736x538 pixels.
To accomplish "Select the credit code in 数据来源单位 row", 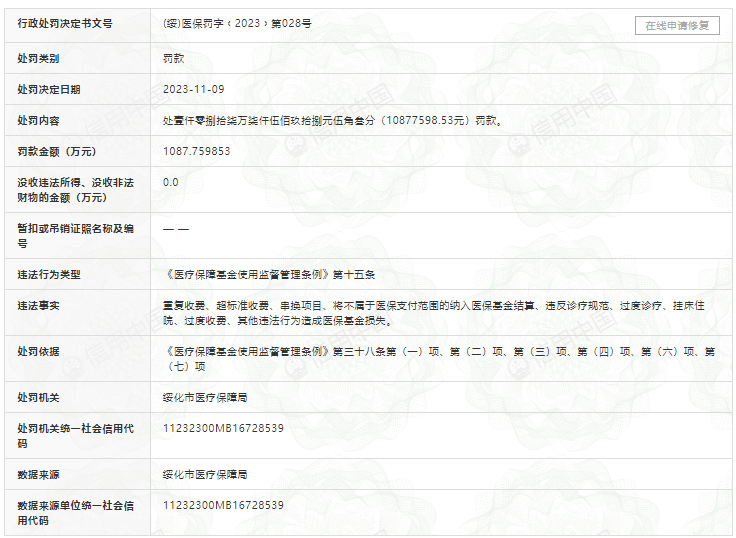I will pos(224,505).
